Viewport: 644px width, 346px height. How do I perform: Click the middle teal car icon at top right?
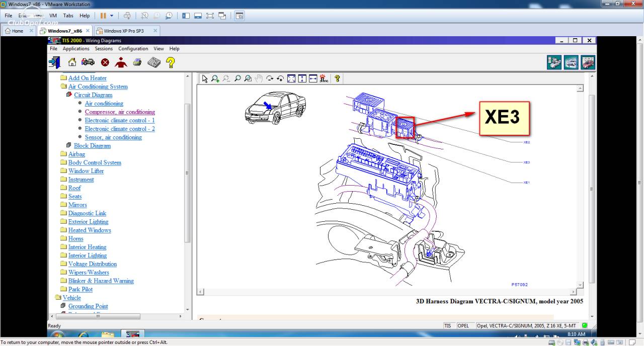point(571,62)
